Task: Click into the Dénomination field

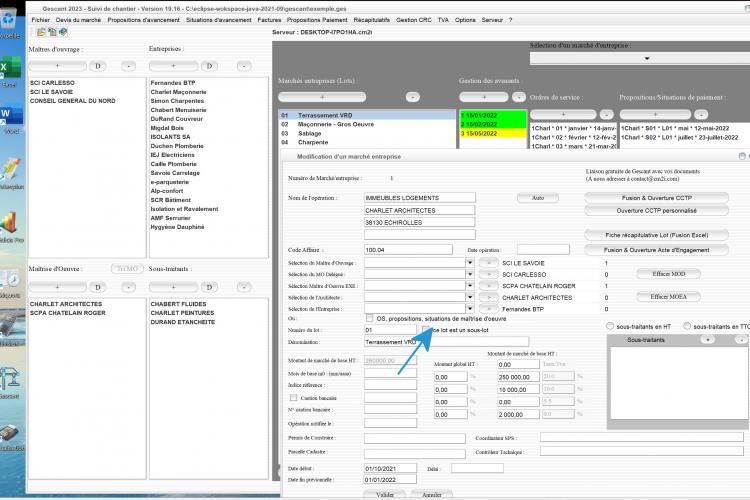Action: point(446,342)
